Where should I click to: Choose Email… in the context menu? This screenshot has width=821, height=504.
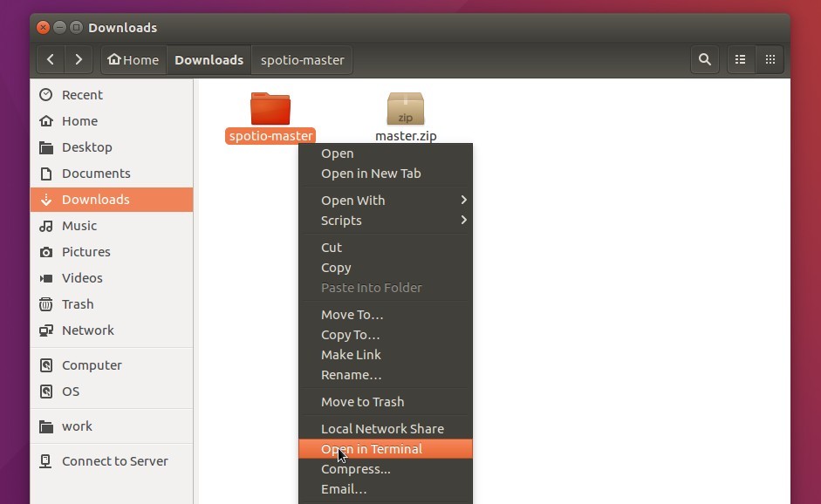coord(386,489)
